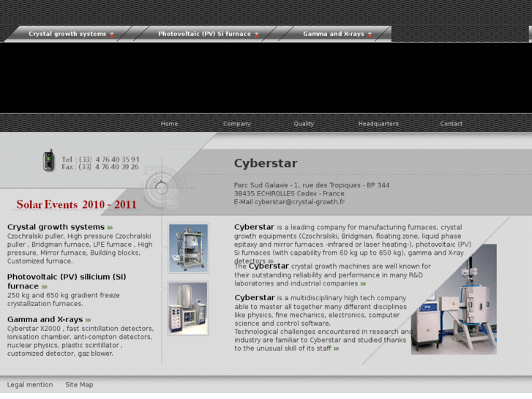Open the Quality page
The height and width of the screenshot is (399, 532).
(304, 124)
